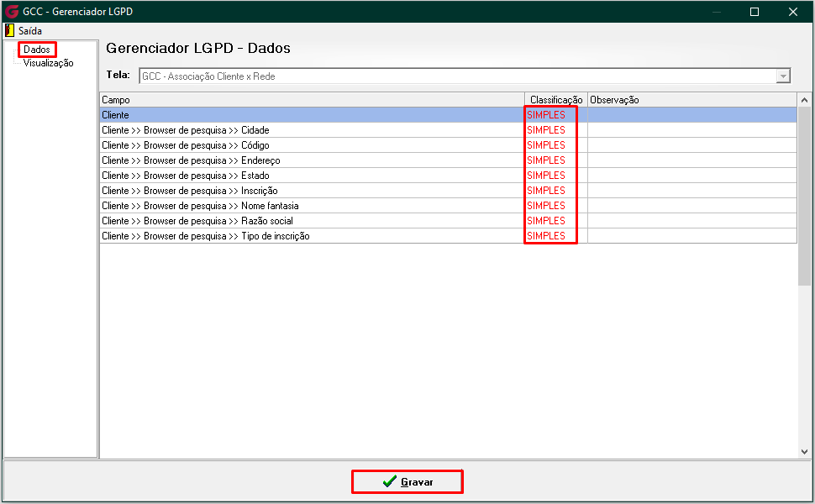Click SIMPLES classification of Cliente row
Screen dimensions: 815x504
(546, 115)
